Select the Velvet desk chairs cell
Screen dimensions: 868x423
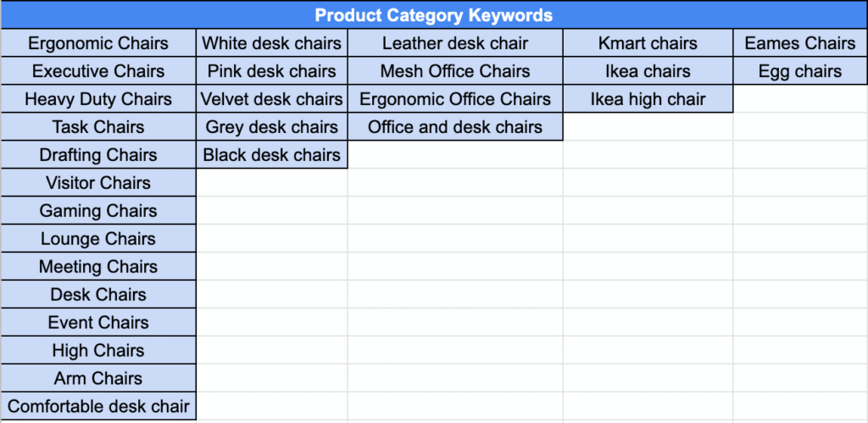pos(272,99)
